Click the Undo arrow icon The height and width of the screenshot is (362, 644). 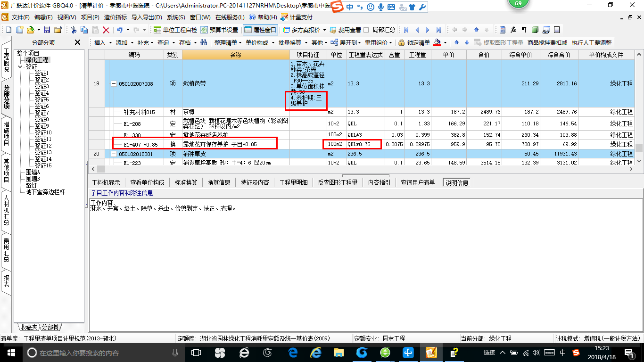pyautogui.click(x=120, y=30)
